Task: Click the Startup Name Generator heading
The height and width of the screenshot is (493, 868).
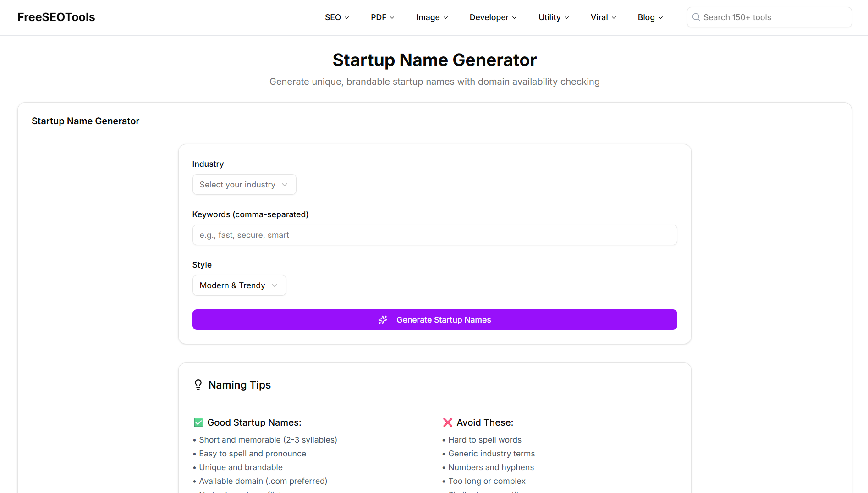Action: click(434, 60)
